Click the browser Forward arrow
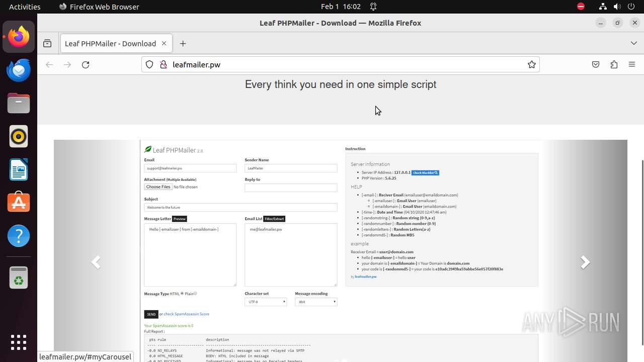 pos(67,64)
